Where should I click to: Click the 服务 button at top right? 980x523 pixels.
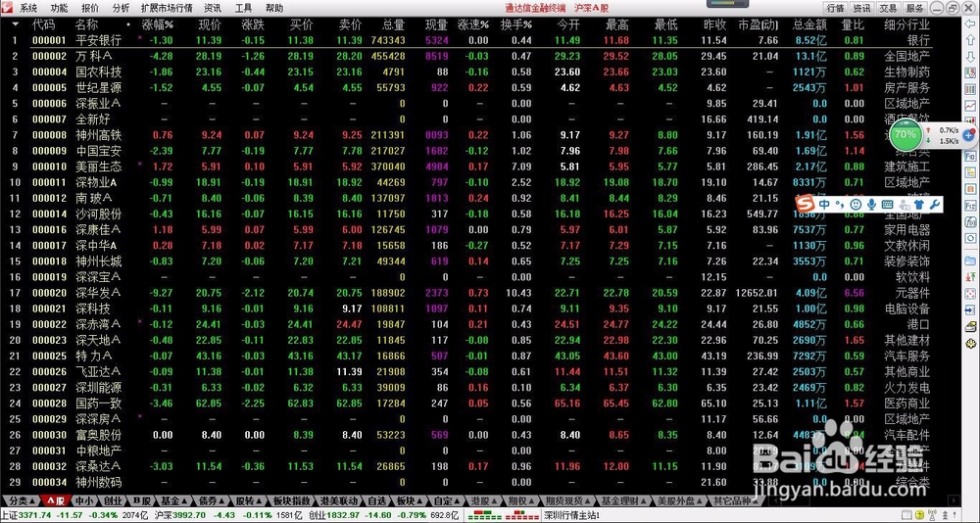[x=914, y=8]
